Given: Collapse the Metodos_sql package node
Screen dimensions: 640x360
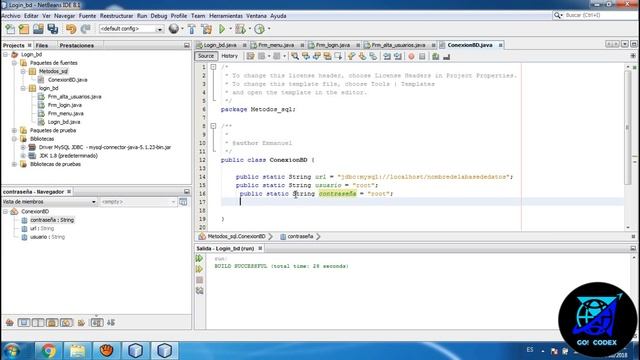Looking at the screenshot, I should pos(23,71).
